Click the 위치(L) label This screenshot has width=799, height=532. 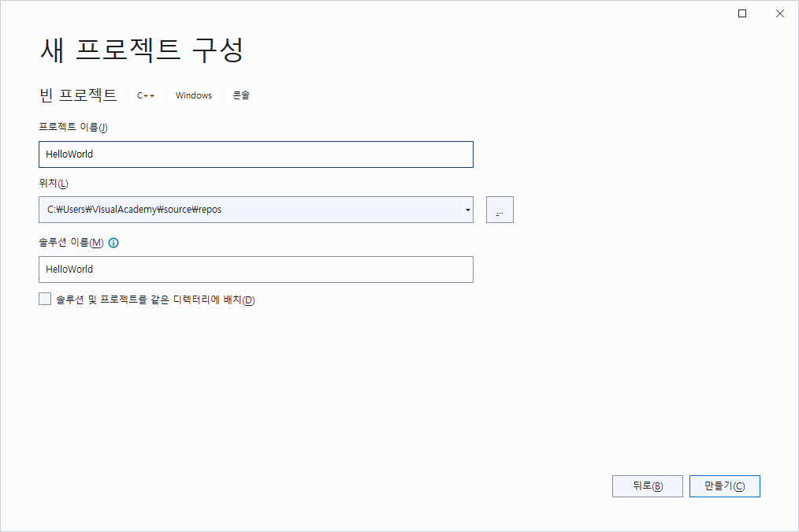click(x=52, y=182)
